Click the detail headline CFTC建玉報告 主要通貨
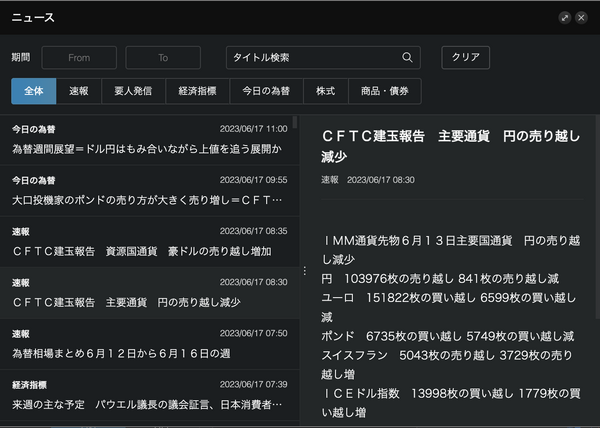Viewport: 600px width, 428px height. click(451, 146)
